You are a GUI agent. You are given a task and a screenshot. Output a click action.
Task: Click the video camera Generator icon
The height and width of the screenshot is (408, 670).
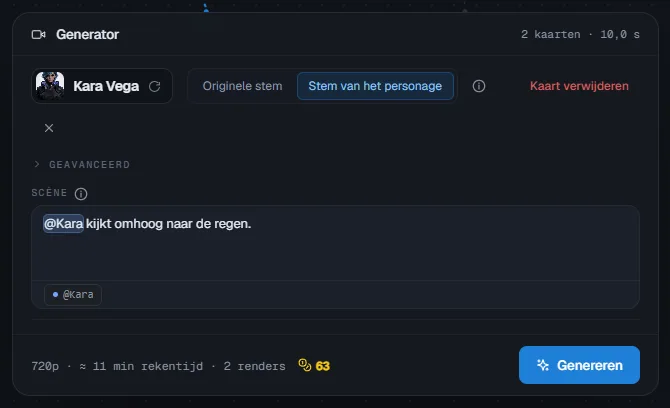point(38,35)
